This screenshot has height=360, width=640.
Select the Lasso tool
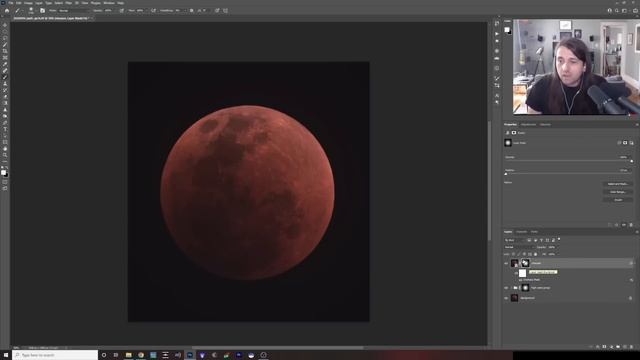point(5,38)
